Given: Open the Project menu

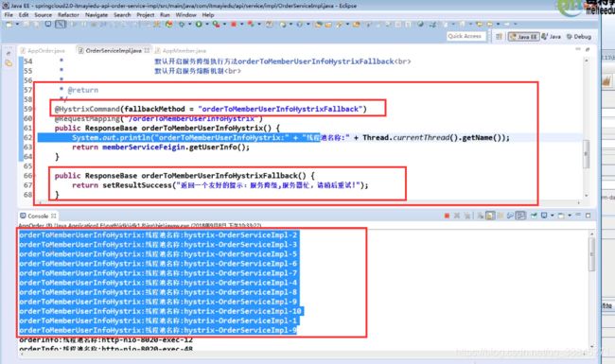Looking at the screenshot, I should (x=146, y=15).
